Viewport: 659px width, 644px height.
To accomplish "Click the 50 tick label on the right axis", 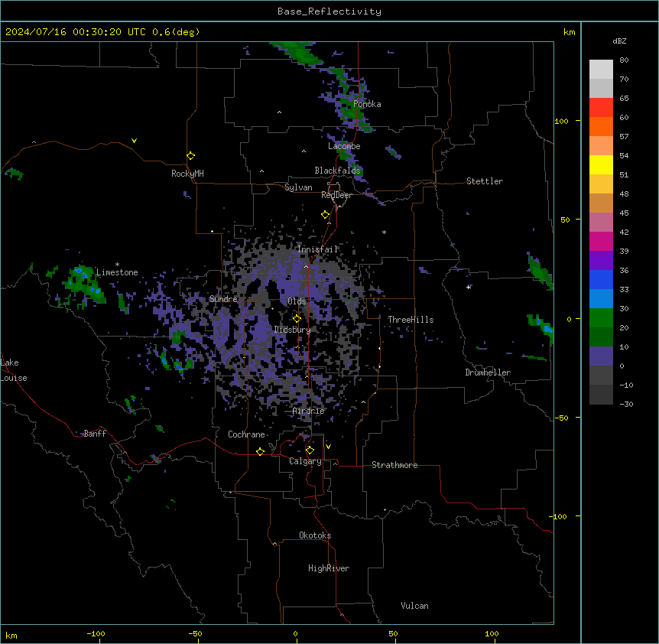I will [565, 220].
